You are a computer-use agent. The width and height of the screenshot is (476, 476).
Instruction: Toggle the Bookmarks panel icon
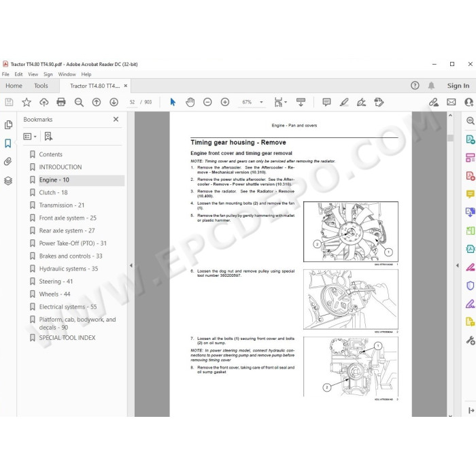(8, 143)
